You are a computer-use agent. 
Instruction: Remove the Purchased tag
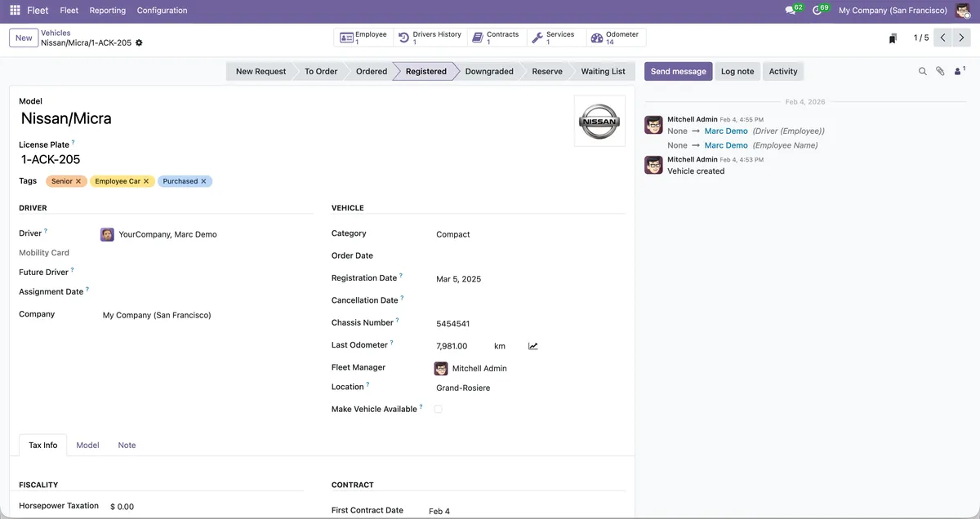pyautogui.click(x=203, y=181)
